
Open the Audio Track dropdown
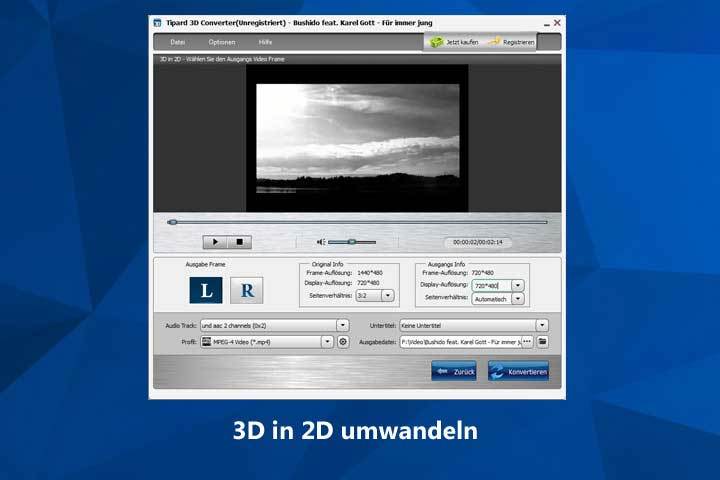point(342,325)
